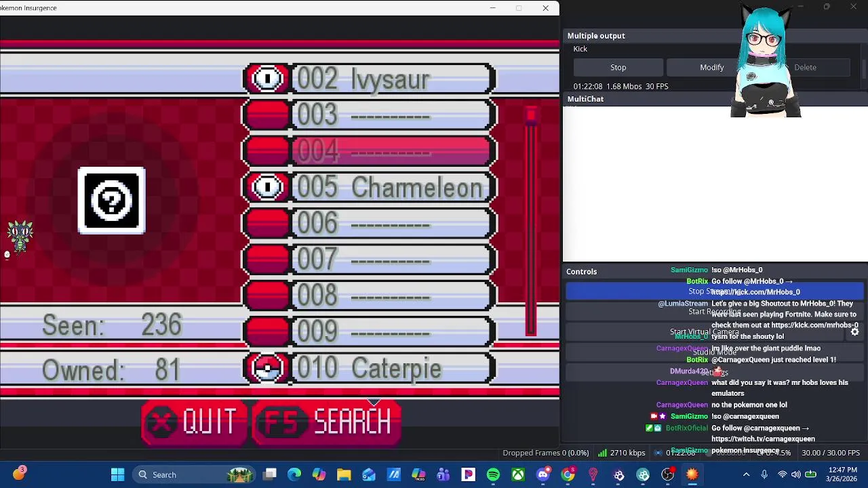
Task: Open Settings from OBS Controls
Action: pos(715,372)
